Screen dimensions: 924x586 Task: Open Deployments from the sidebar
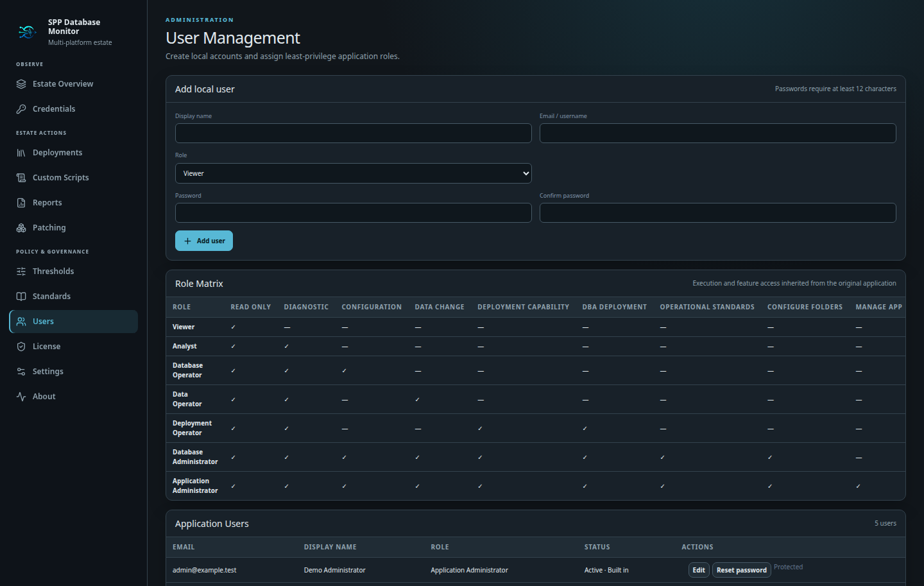tap(73, 153)
